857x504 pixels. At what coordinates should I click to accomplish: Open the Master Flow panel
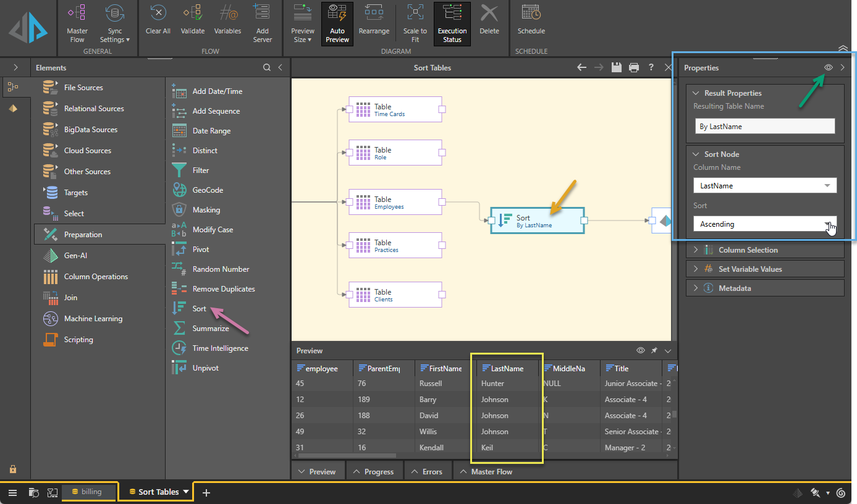pos(486,472)
